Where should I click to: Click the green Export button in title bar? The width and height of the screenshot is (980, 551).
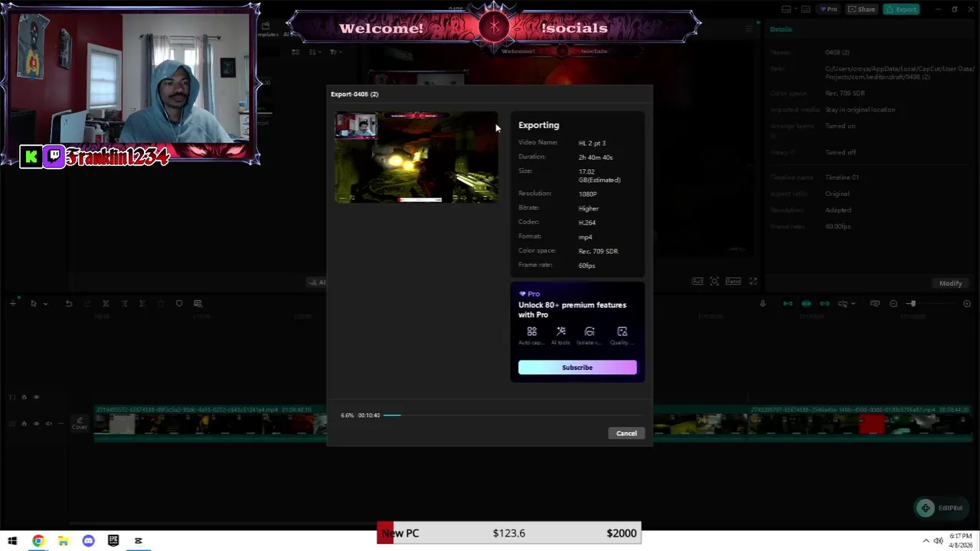(901, 9)
